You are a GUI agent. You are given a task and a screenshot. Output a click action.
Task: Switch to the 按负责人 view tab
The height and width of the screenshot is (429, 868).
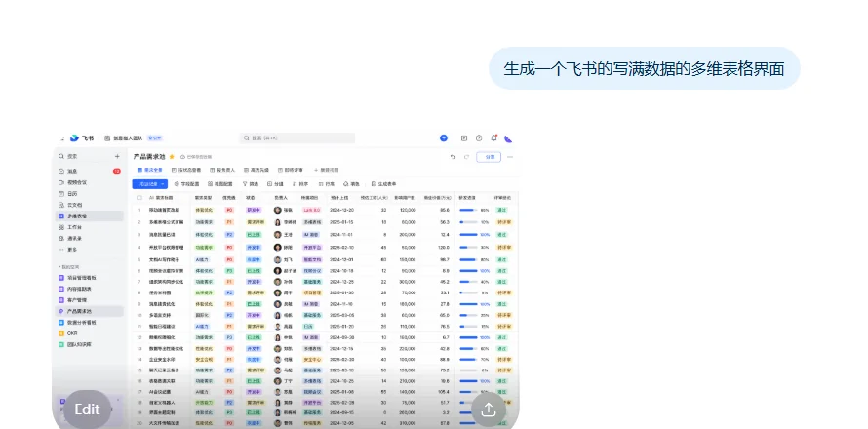click(223, 170)
